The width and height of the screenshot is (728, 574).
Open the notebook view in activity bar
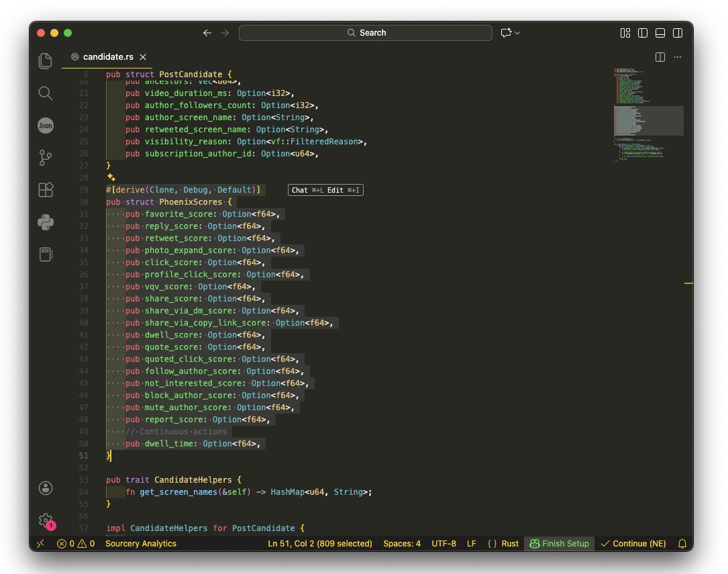coord(46,254)
